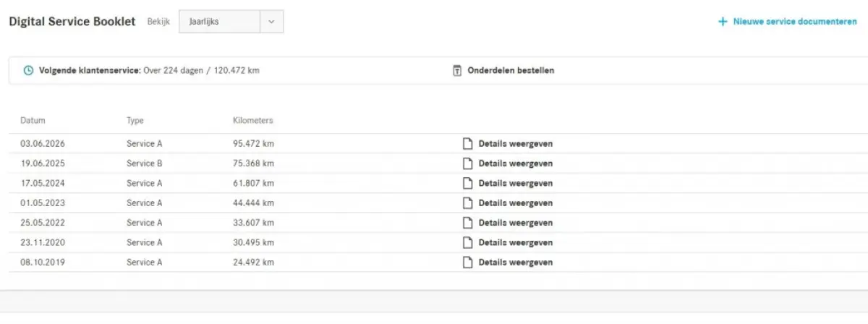Show Details weergeven for 75.368 km service
This screenshot has height=324, width=868.
[x=516, y=163]
